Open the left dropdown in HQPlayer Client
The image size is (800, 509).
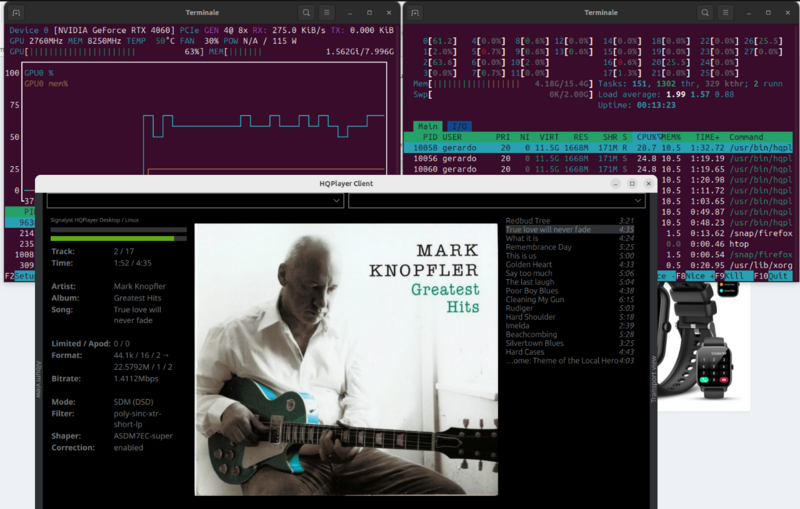point(195,201)
